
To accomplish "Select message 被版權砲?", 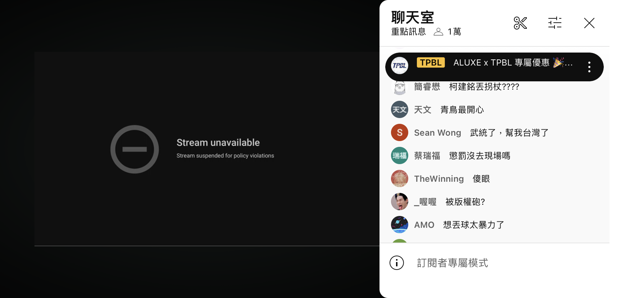I will pyautogui.click(x=465, y=202).
